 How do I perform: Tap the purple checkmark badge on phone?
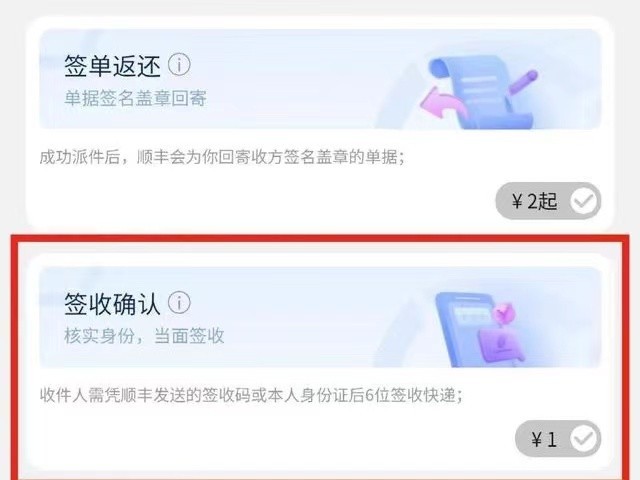(504, 313)
